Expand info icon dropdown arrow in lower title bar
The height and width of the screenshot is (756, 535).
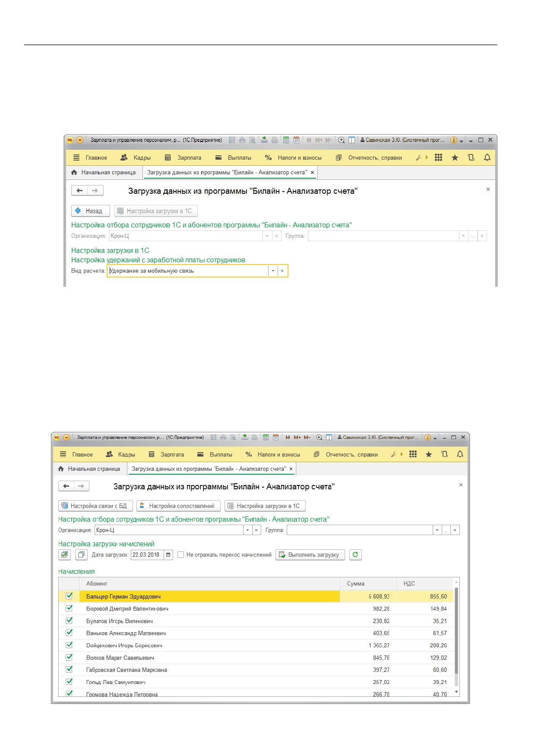435,438
